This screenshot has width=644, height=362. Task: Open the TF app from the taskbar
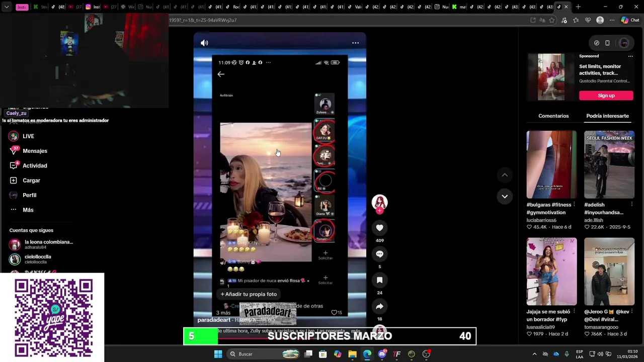(396, 354)
